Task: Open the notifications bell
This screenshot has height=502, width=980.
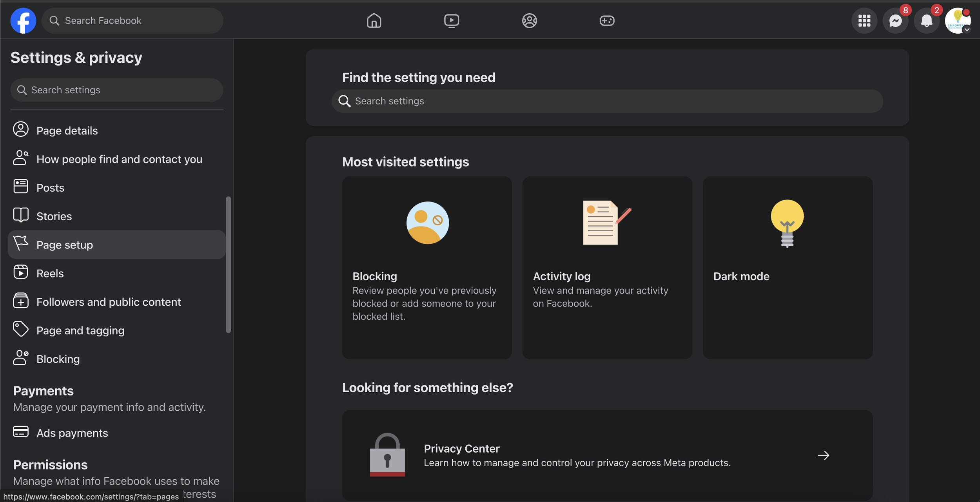Action: pyautogui.click(x=926, y=20)
